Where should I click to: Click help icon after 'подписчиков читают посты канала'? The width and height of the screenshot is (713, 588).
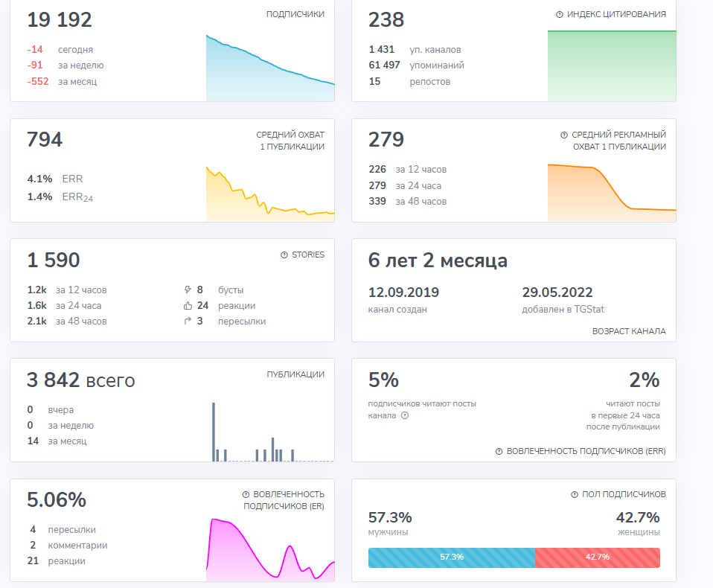pos(405,415)
